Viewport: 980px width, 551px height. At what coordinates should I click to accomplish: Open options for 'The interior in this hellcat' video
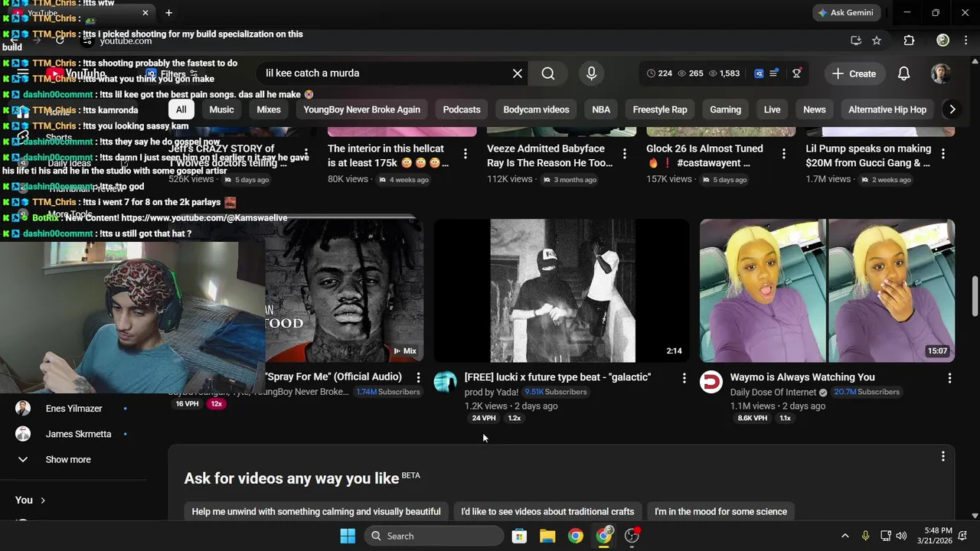[x=465, y=154]
